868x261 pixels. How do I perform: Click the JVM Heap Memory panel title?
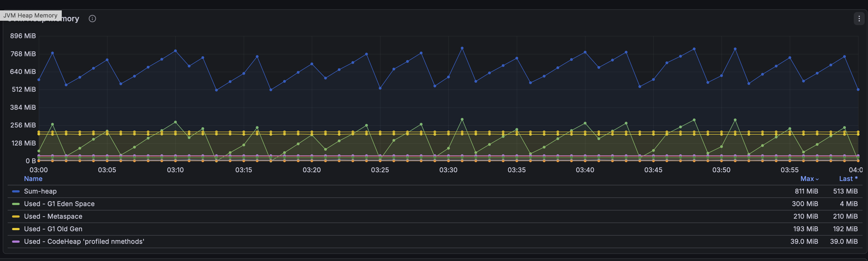tap(43, 19)
